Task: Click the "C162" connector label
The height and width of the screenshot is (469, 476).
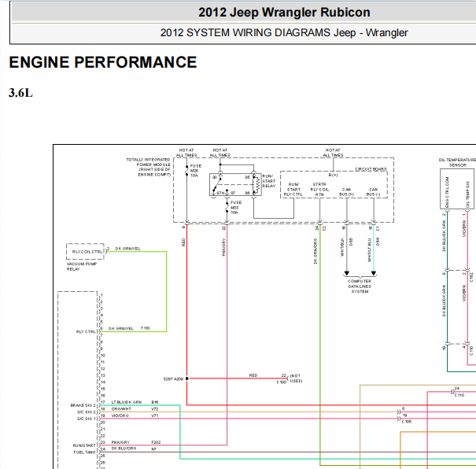Action: tap(471, 277)
